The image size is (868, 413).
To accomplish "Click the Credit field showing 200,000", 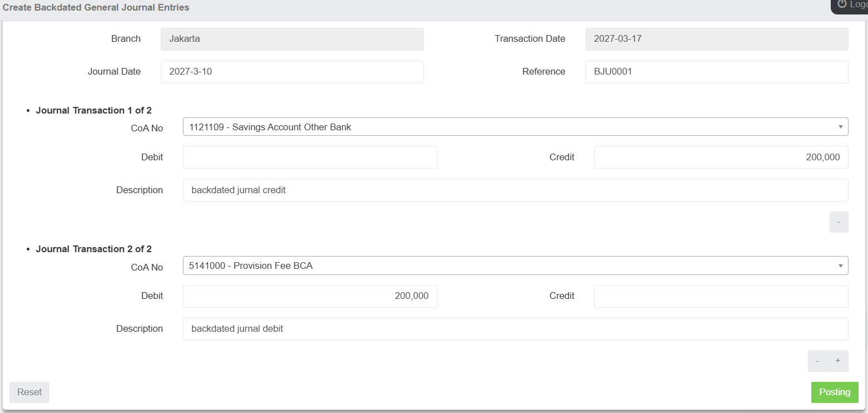I will click(x=721, y=157).
